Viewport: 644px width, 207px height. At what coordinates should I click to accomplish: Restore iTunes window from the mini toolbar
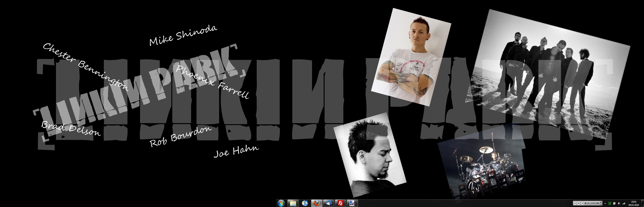click(601, 202)
